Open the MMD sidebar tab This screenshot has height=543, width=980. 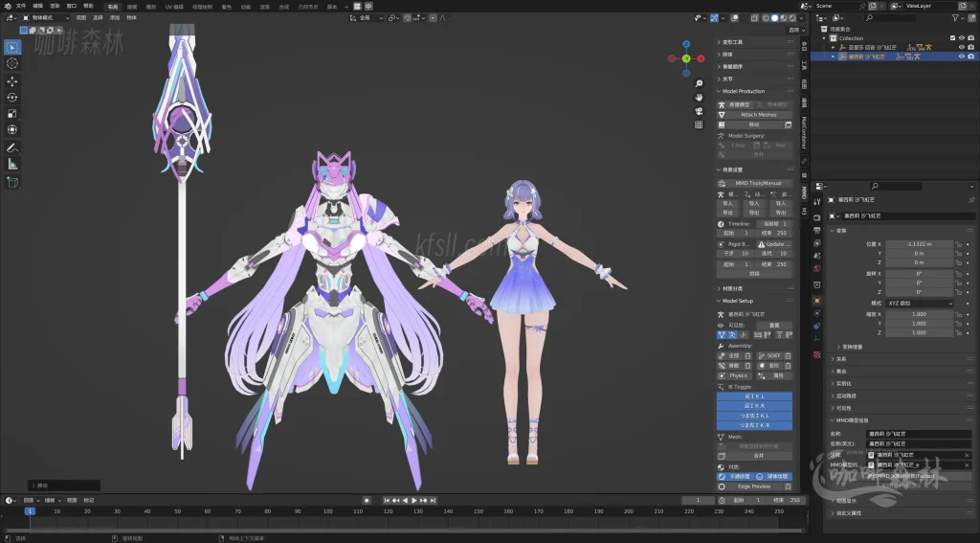point(804,192)
